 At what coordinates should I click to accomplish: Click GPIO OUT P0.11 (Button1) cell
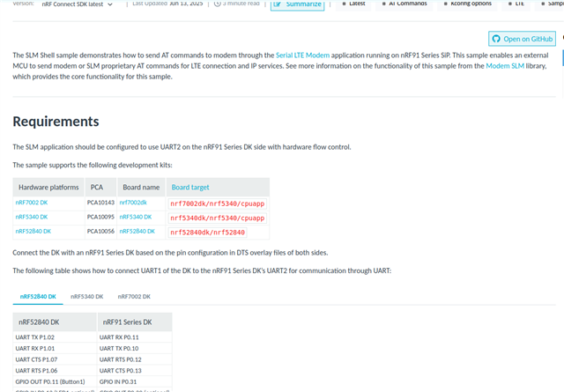(55, 382)
